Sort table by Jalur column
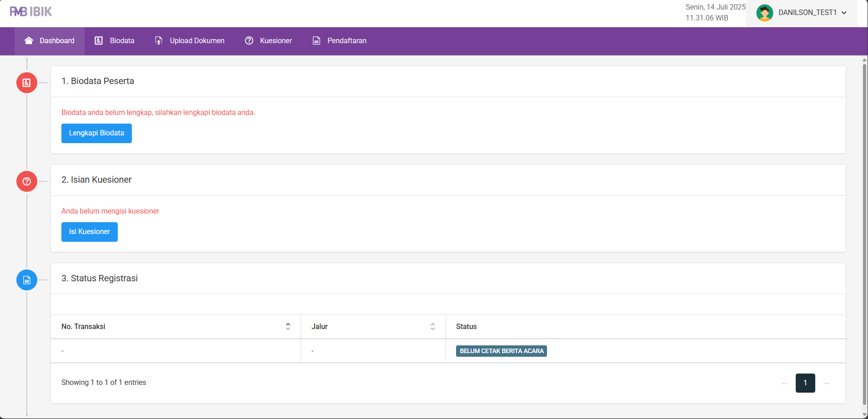Viewport: 868px width, 419px height. 432,326
